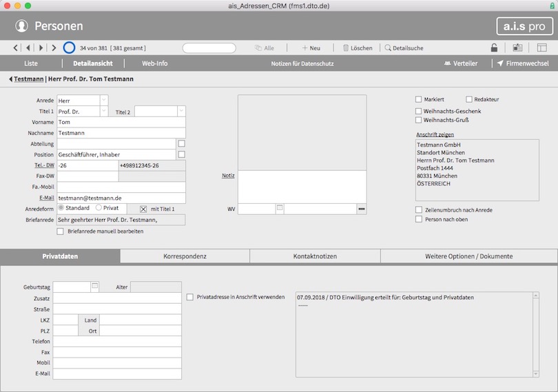Click private Straße input field

[x=117, y=309]
